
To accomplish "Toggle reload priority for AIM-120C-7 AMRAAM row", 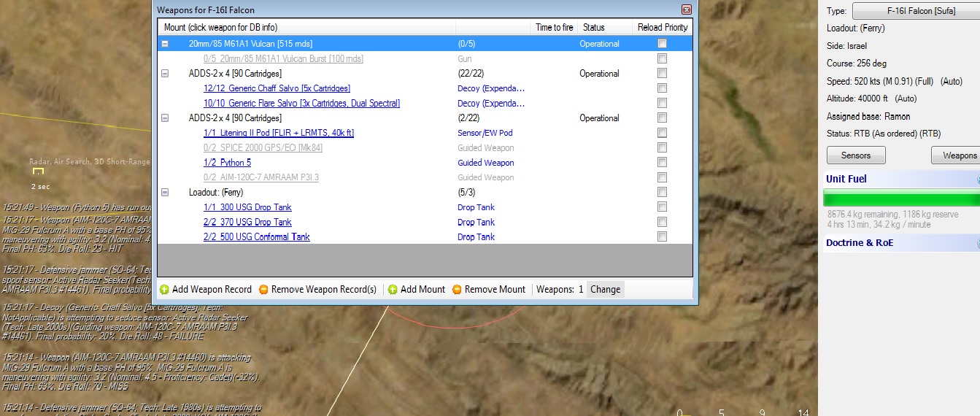I will pos(662,177).
